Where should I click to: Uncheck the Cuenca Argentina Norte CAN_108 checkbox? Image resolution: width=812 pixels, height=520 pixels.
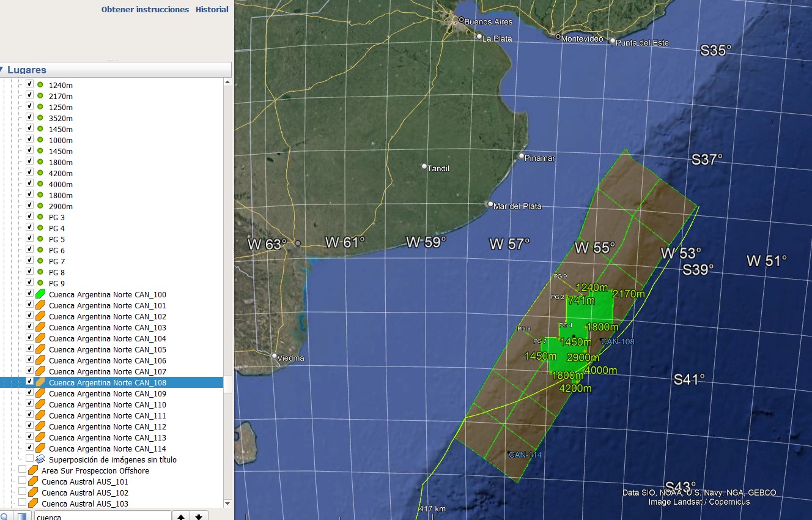29,382
